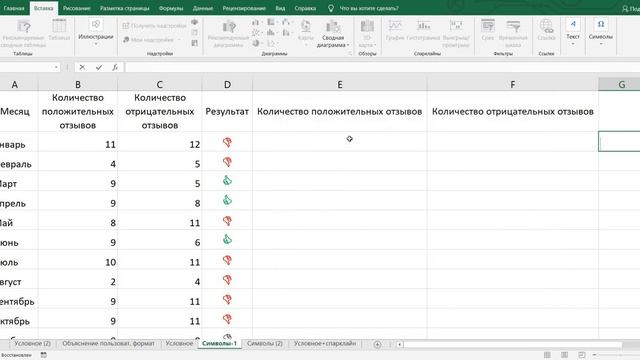
Task: Insert a Срез slicer filter
Action: coord(488,30)
